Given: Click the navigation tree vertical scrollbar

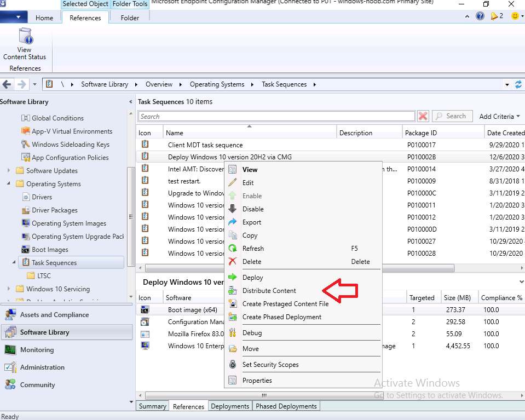Looking at the screenshot, I should click(131, 216).
